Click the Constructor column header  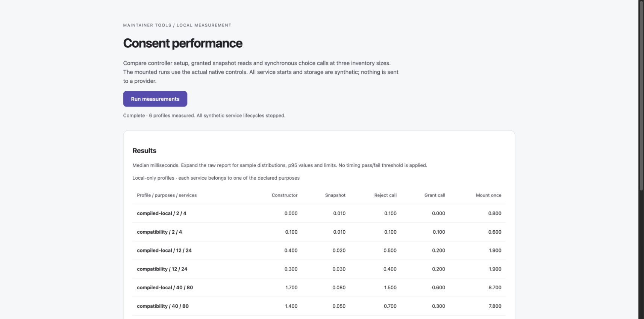285,195
